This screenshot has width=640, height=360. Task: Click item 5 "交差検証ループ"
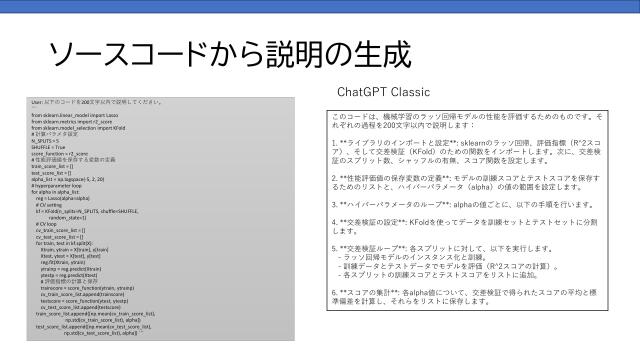[442, 249]
